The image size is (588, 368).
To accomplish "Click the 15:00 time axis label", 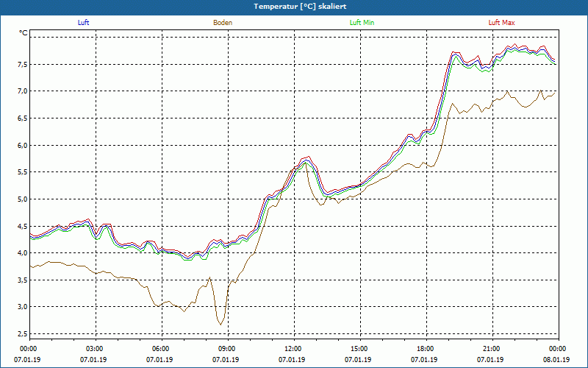I will [358, 348].
